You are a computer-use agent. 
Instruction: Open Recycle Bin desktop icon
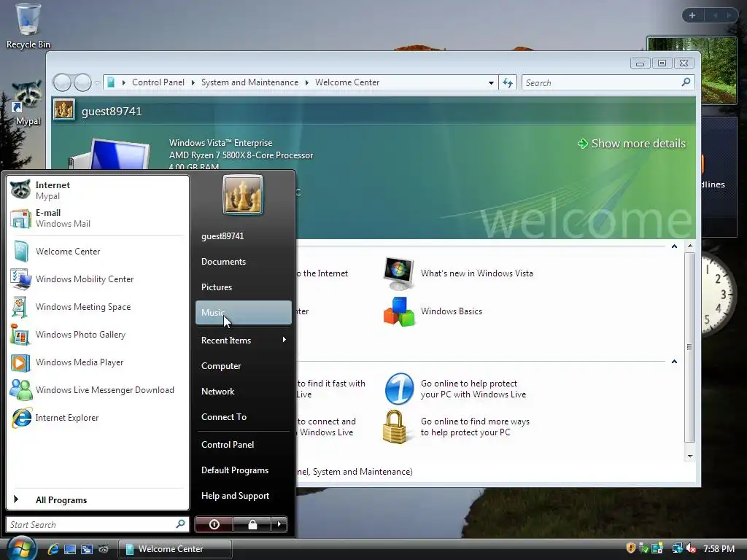(28, 26)
